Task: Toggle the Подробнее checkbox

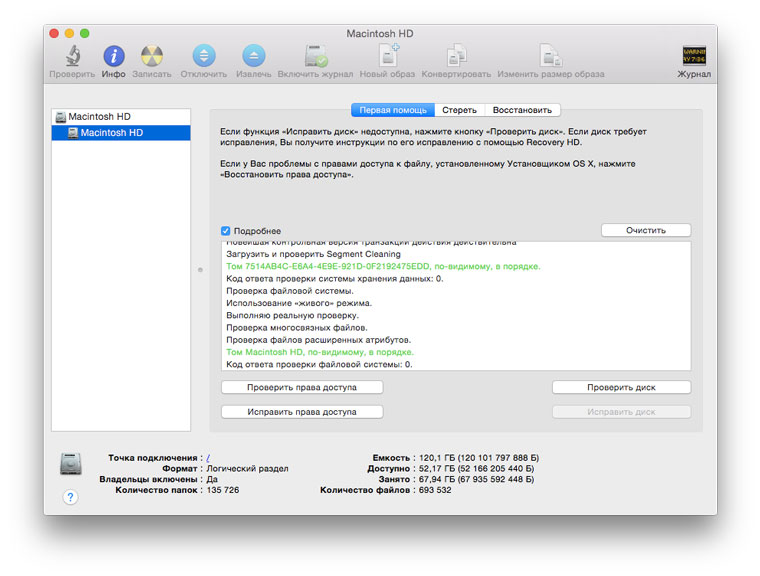Action: click(x=226, y=231)
